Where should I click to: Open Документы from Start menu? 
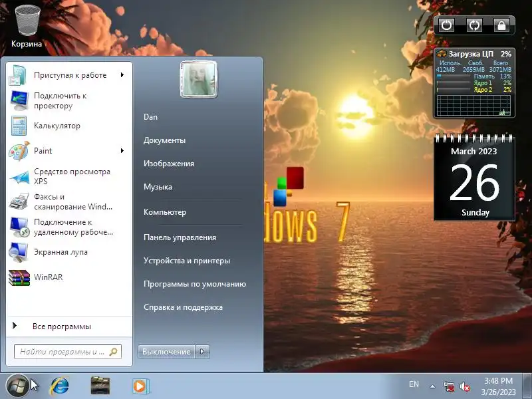tap(164, 140)
